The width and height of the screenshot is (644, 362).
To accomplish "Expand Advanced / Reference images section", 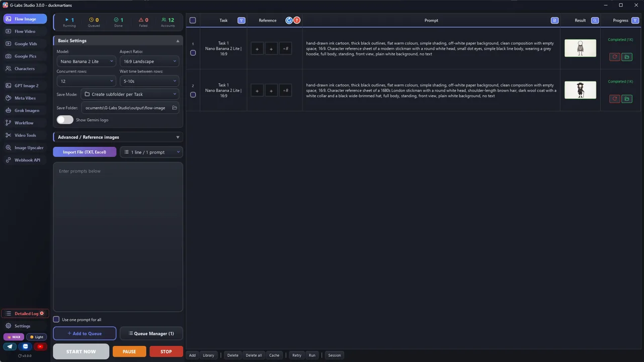I will (x=118, y=137).
